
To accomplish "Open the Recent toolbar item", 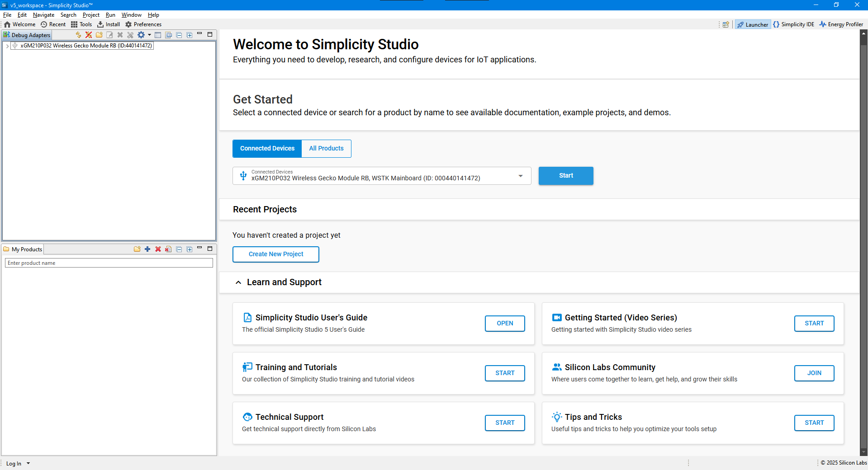I will coord(53,24).
